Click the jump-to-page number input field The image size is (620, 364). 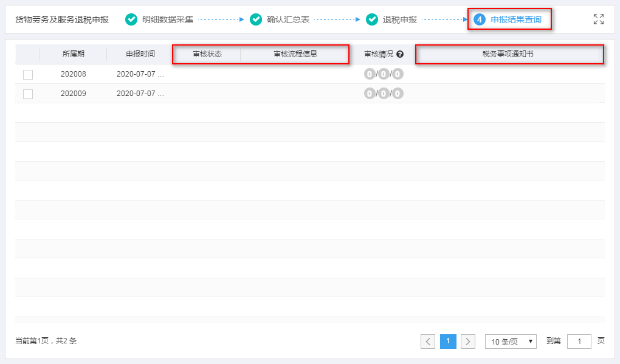[579, 342]
